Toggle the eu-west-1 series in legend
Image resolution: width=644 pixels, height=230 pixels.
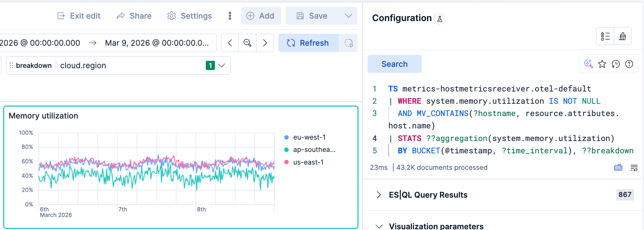(309, 138)
